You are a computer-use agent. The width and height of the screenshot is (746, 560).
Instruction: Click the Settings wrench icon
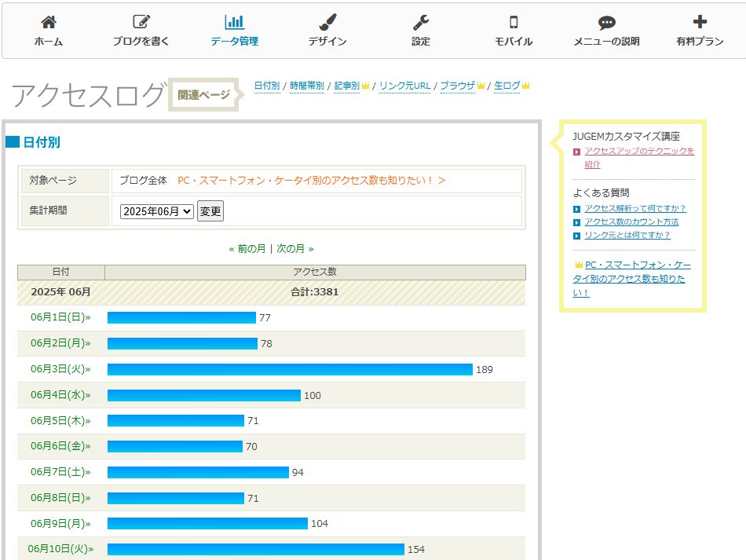[421, 23]
